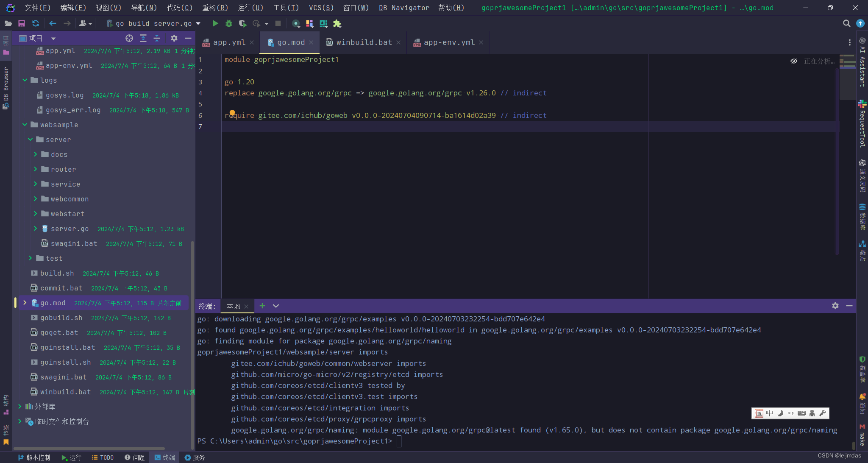The width and height of the screenshot is (868, 463).
Task: Expand the router folder
Action: (36, 169)
